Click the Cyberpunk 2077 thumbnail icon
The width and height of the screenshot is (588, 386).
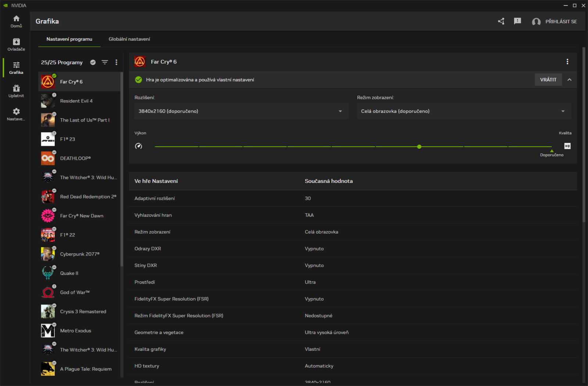tap(48, 254)
